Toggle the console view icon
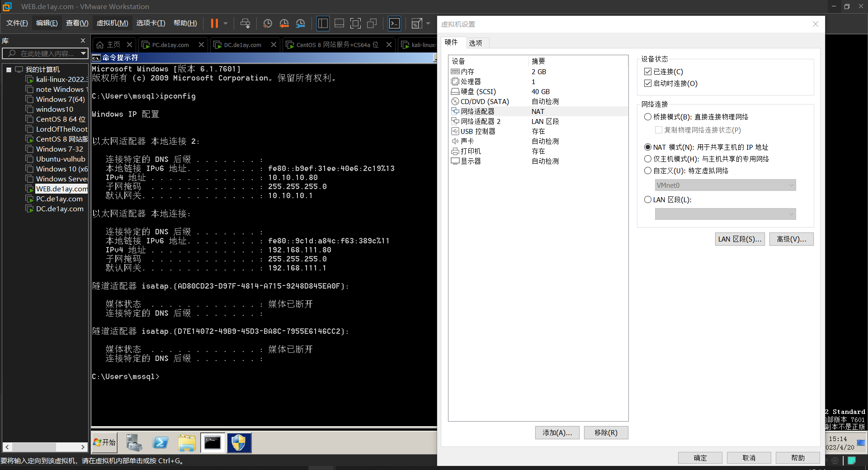868x470 pixels. tap(394, 23)
